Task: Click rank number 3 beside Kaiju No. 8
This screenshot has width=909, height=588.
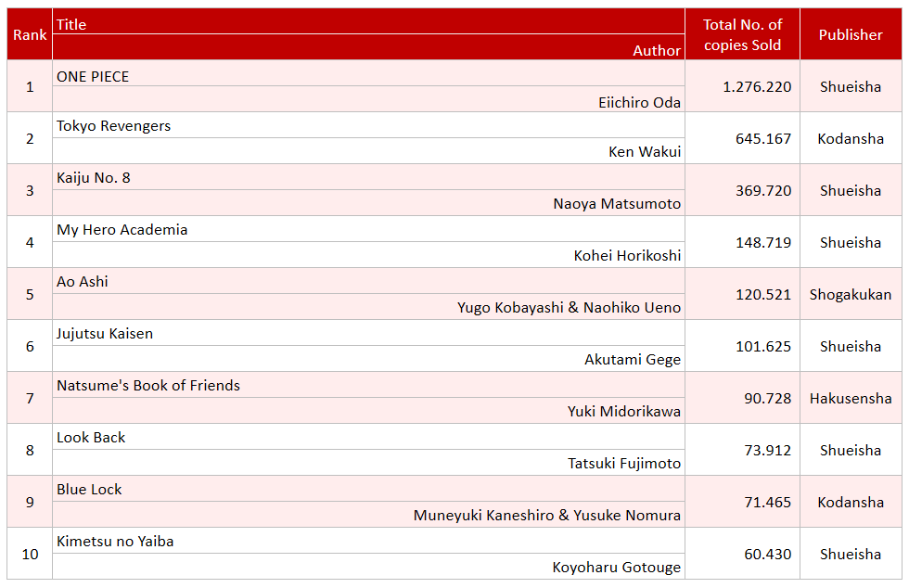Action: click(x=30, y=191)
